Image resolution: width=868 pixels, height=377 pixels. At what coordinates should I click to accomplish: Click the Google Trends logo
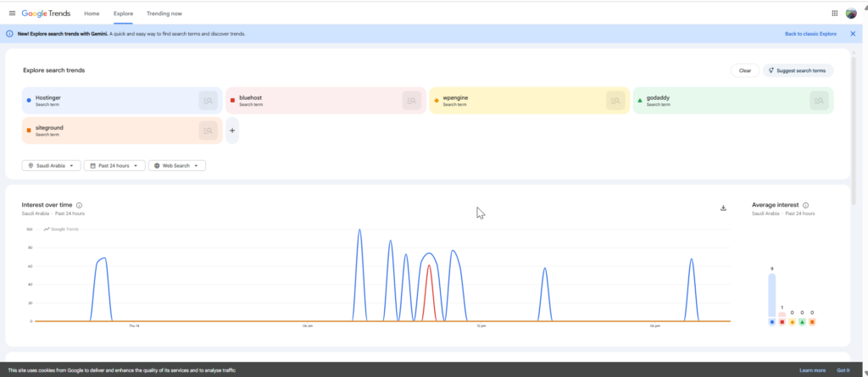tap(46, 14)
